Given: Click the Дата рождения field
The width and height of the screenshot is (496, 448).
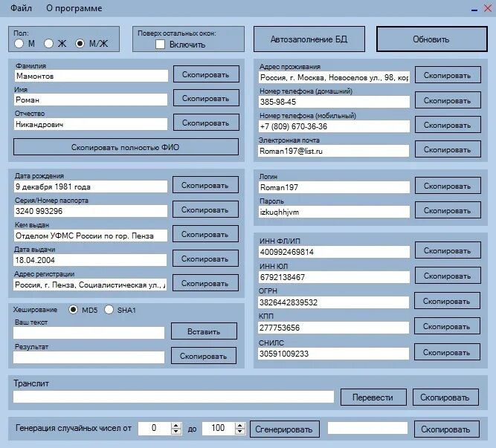Looking at the screenshot, I should click(91, 186).
